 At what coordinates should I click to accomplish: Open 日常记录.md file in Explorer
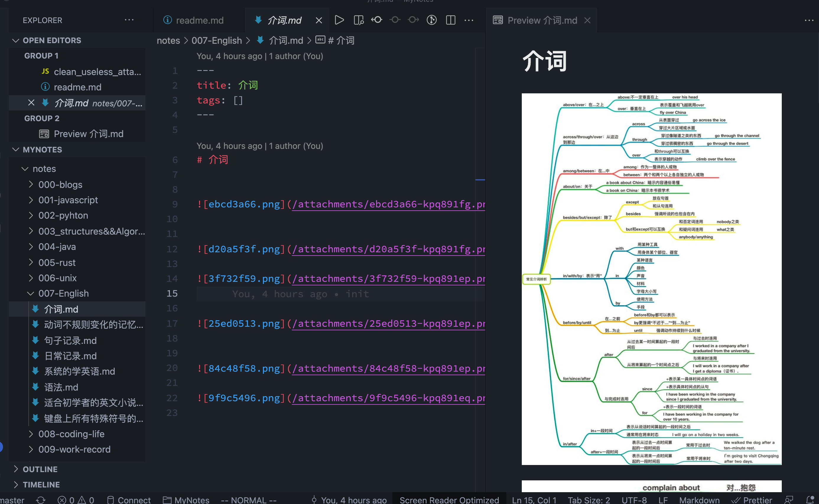coord(70,355)
